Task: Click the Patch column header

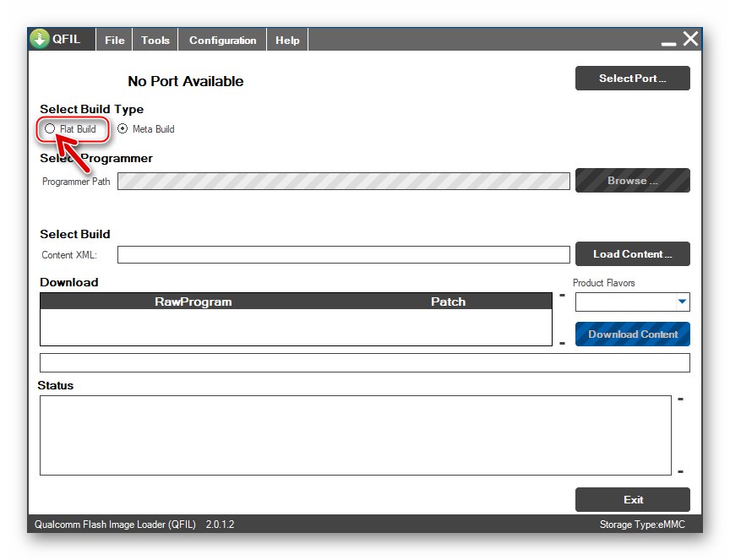Action: click(x=448, y=302)
